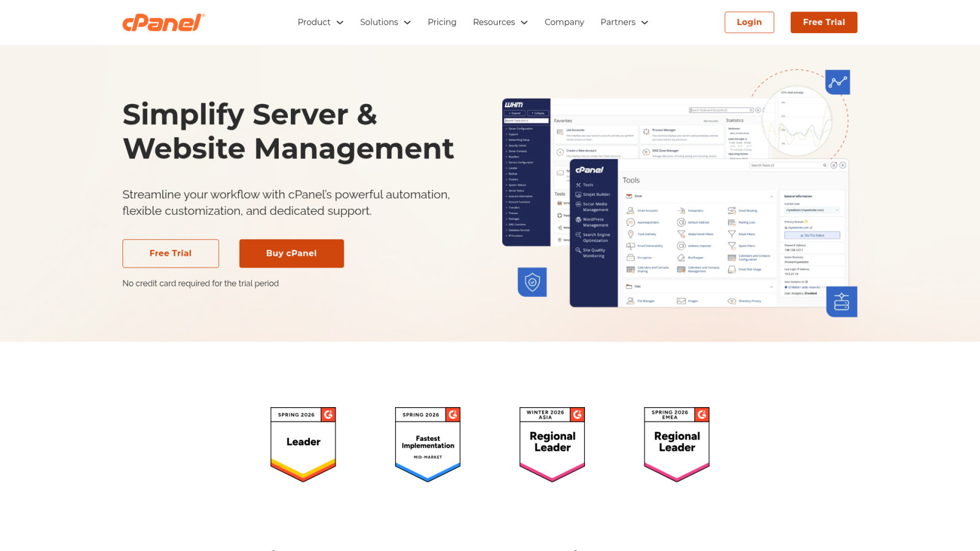The width and height of the screenshot is (980, 551).
Task: Collapse the Email section chevron in the preview
Action: click(771, 196)
